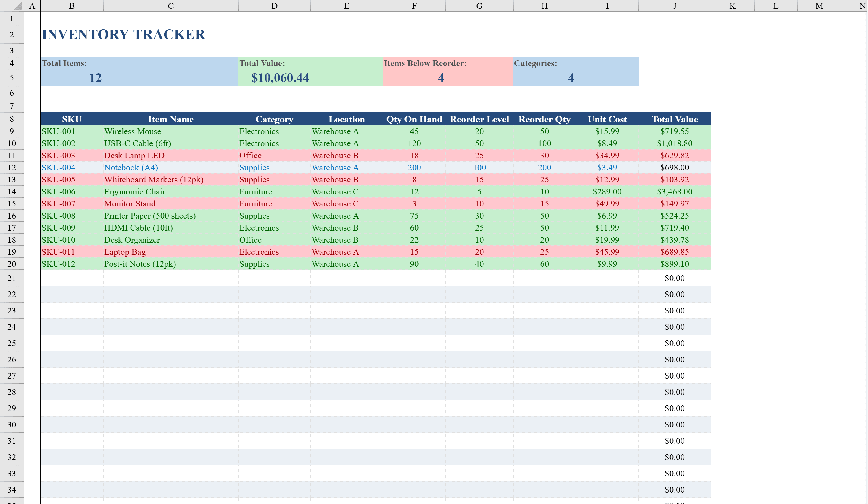
Task: Click the Wireless Mouse item name
Action: [133, 131]
